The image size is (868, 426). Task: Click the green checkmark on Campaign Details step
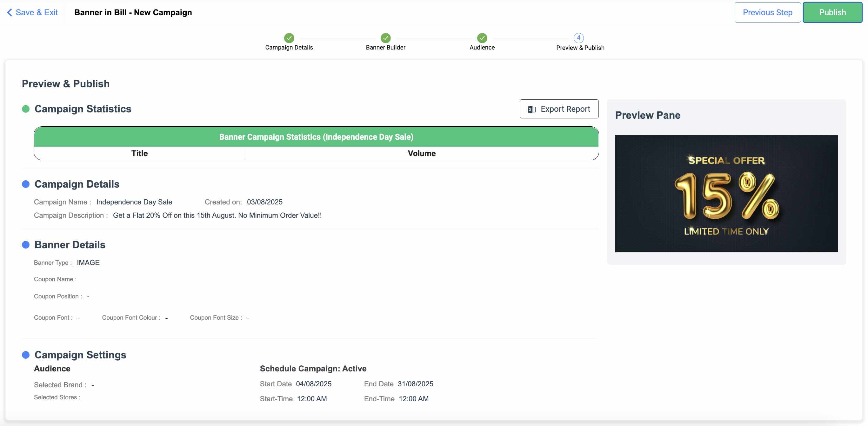(x=289, y=38)
